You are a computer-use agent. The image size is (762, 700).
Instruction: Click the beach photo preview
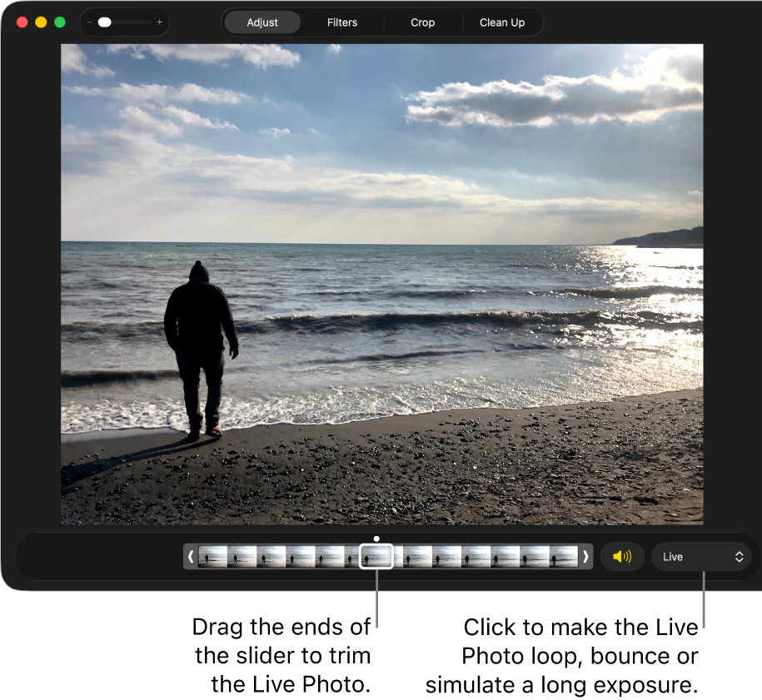381,283
